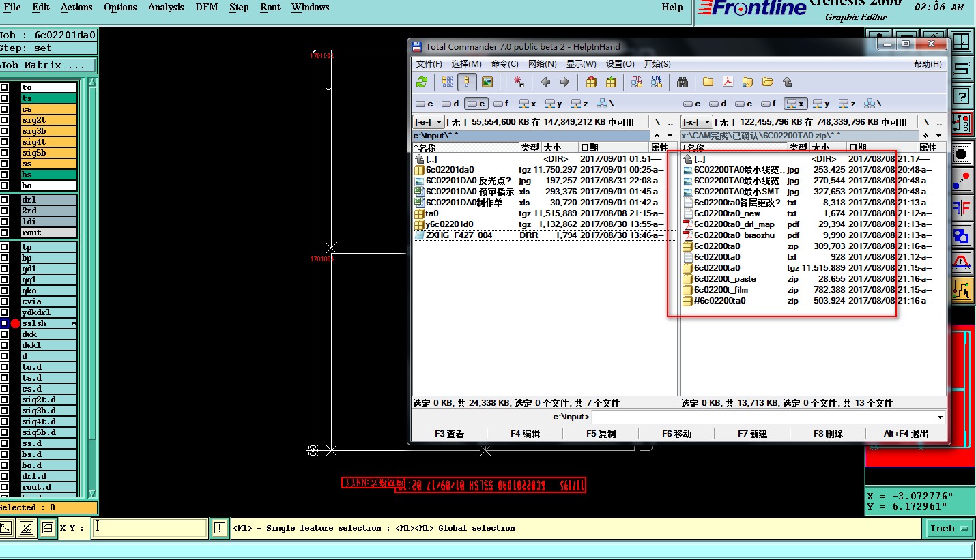Open the URL FTP new connection icon
This screenshot has width=976, height=560.
pyautogui.click(x=657, y=82)
